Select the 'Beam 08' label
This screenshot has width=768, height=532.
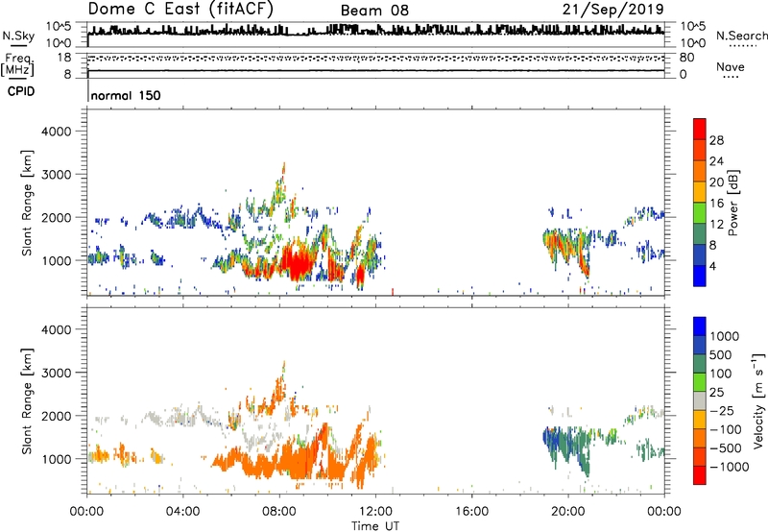[374, 11]
